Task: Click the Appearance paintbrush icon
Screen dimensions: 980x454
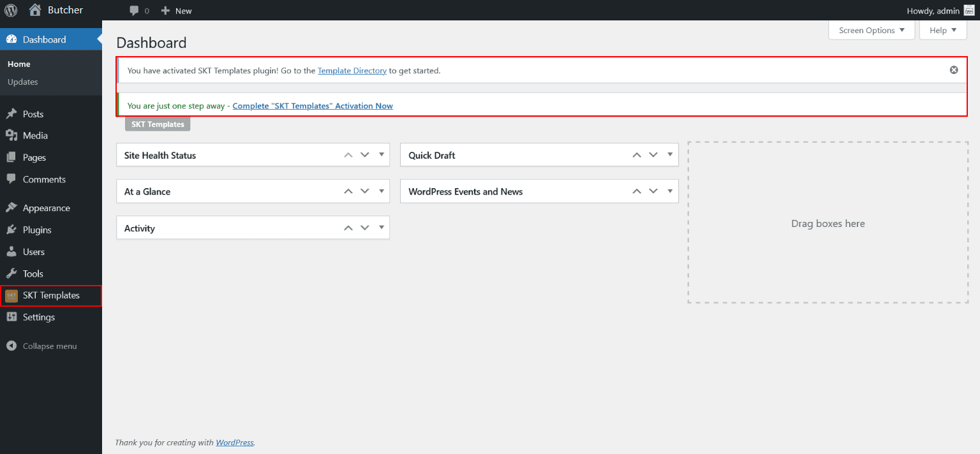Action: tap(11, 208)
